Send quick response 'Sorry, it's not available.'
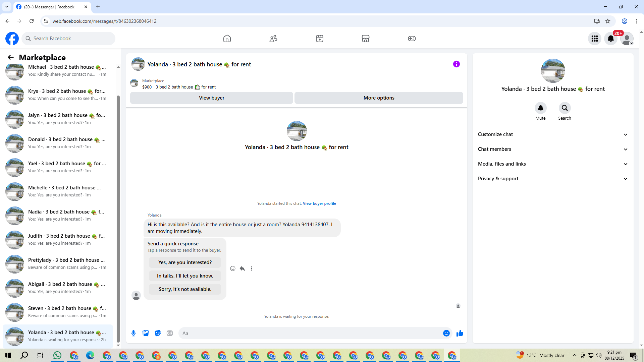The height and width of the screenshot is (362, 644). pyautogui.click(x=185, y=289)
